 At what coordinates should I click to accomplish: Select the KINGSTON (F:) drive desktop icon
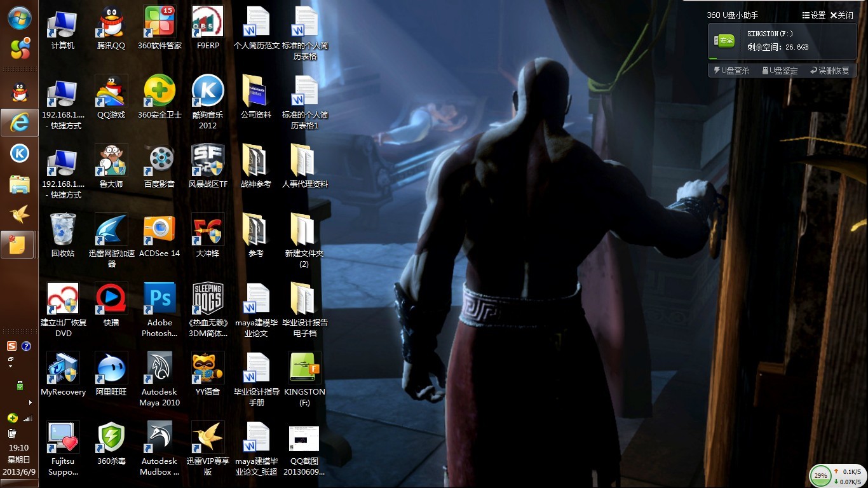pyautogui.click(x=304, y=379)
